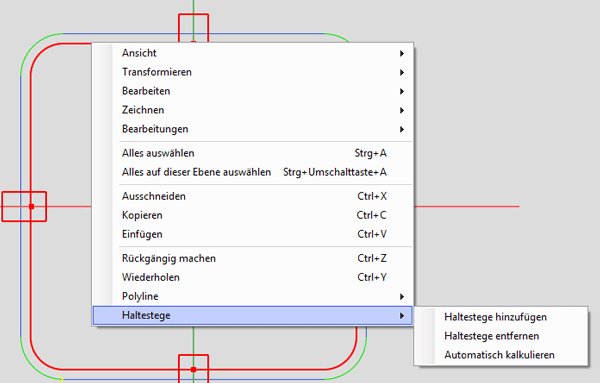Click the highlighted Haltestege entry

[x=253, y=316]
